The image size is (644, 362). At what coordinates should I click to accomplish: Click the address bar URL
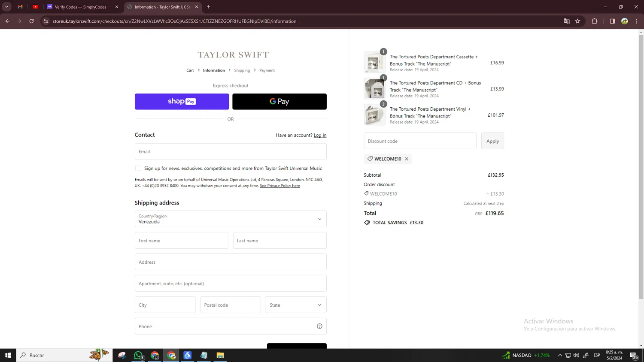(174, 21)
